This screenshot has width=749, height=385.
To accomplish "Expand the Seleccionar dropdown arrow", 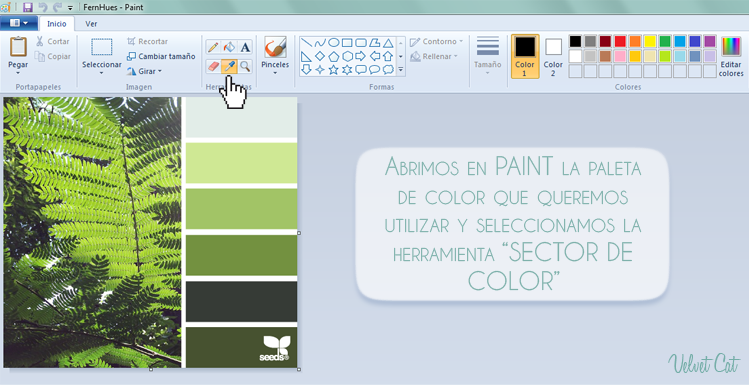I will click(x=101, y=73).
